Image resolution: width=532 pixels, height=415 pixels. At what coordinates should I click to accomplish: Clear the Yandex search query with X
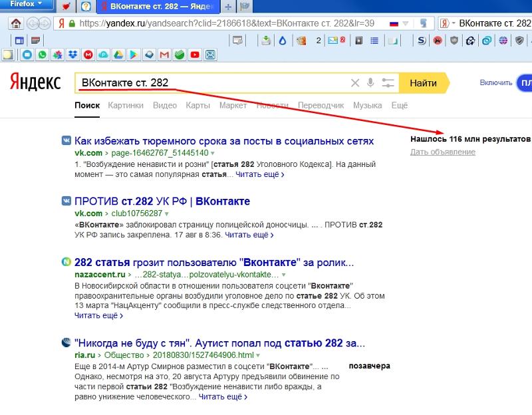(354, 83)
